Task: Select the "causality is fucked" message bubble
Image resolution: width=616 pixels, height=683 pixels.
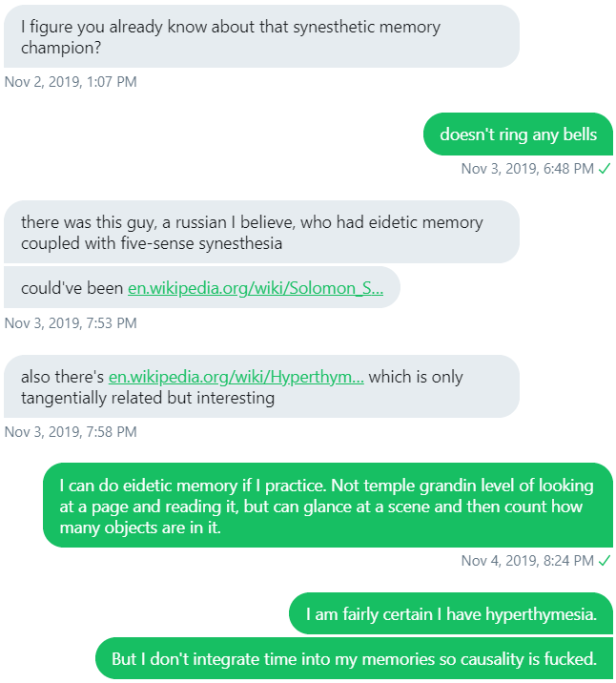Action: pos(354,658)
